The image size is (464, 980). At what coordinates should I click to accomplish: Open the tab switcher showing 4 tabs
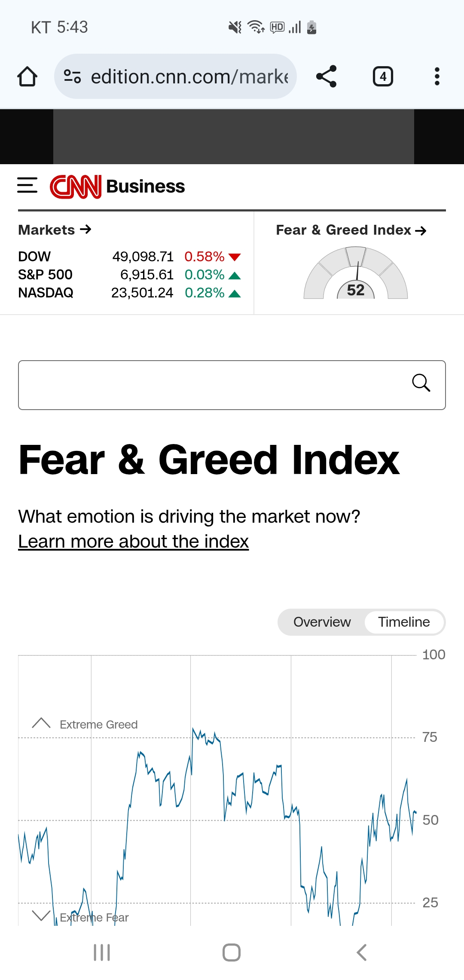pyautogui.click(x=383, y=77)
